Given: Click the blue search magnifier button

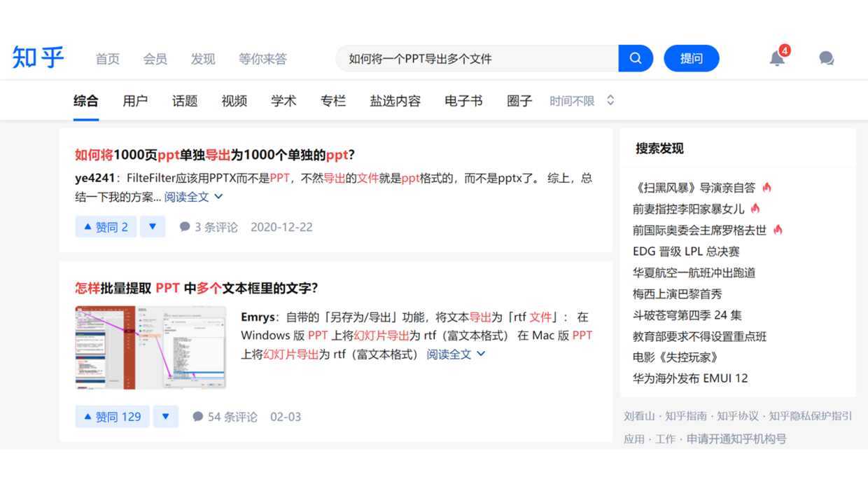Looking at the screenshot, I should [x=636, y=58].
